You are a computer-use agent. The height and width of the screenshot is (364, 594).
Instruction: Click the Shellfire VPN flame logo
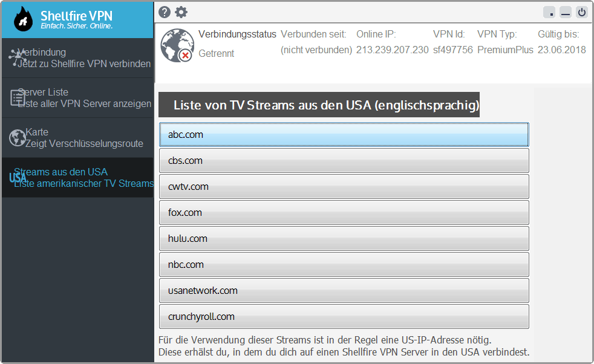[x=23, y=19]
